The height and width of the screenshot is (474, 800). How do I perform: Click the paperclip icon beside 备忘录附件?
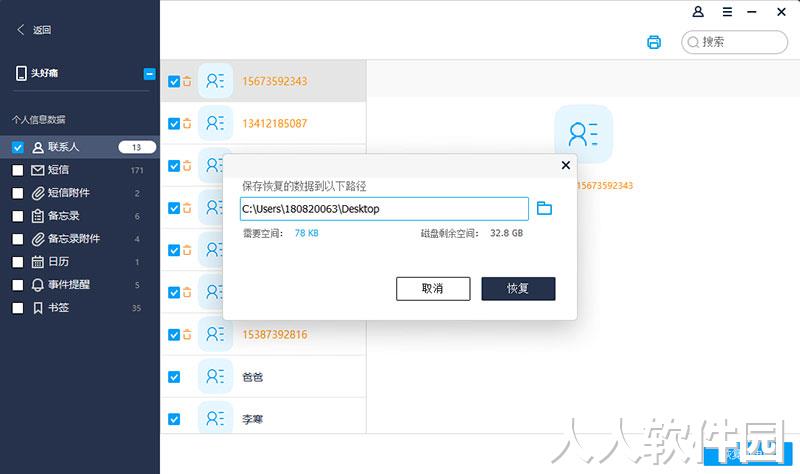pos(38,239)
